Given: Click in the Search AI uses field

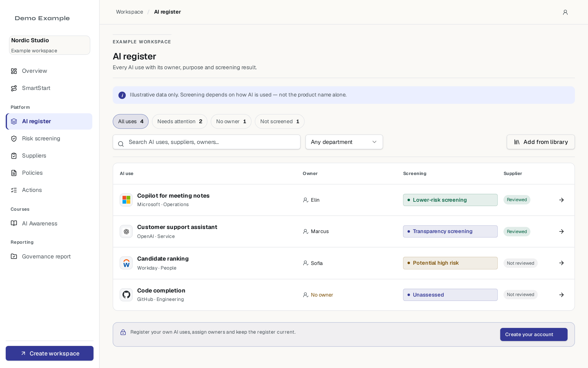Looking at the screenshot, I should click(207, 142).
